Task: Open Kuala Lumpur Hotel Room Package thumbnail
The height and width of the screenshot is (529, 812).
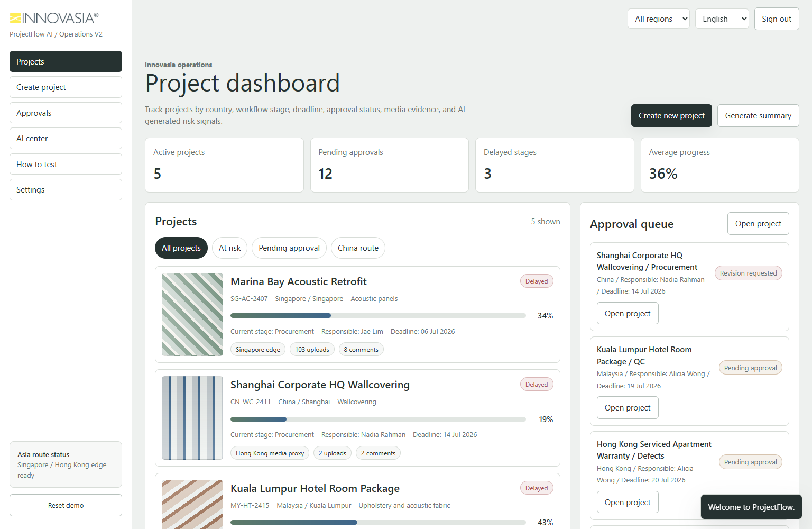Action: 192,504
